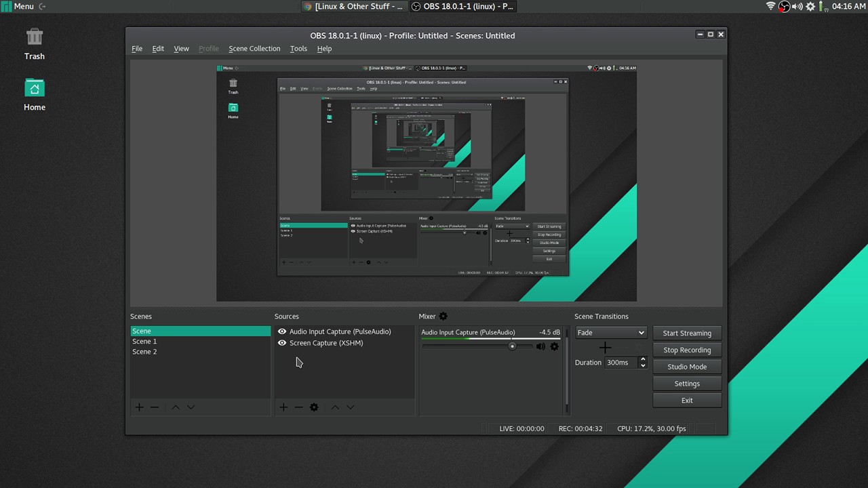Open the Tools menu
The height and width of the screenshot is (488, 868).
tap(298, 48)
